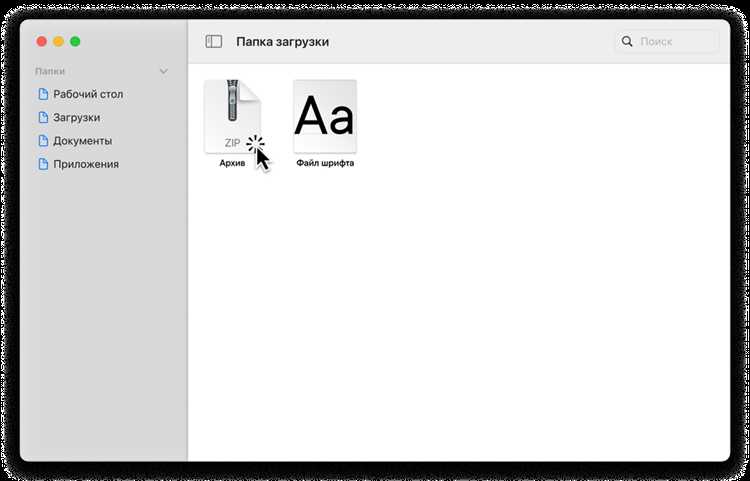Screen dimensions: 750x481
Task: Maximize the window with green button
Action: pyautogui.click(x=75, y=42)
